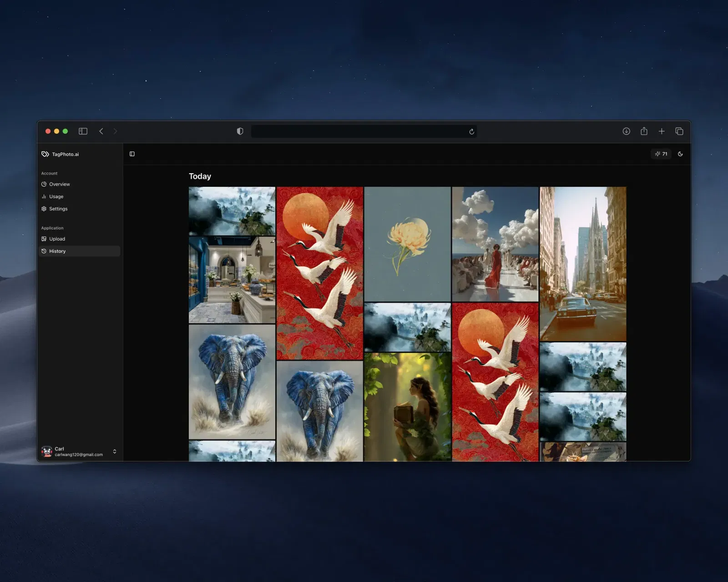728x582 pixels.
Task: Reload the page using refresh icon
Action: (x=472, y=132)
